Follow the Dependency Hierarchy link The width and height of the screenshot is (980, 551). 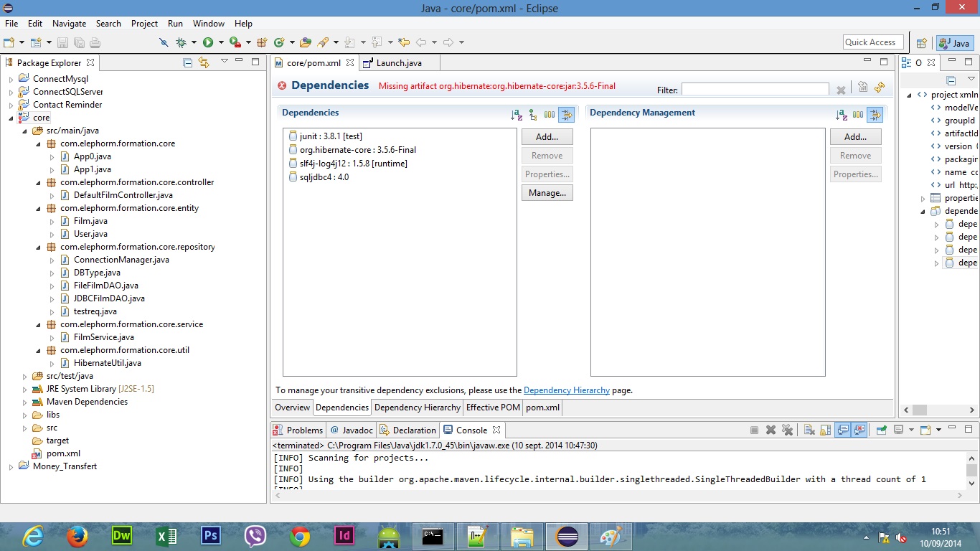[x=567, y=390]
